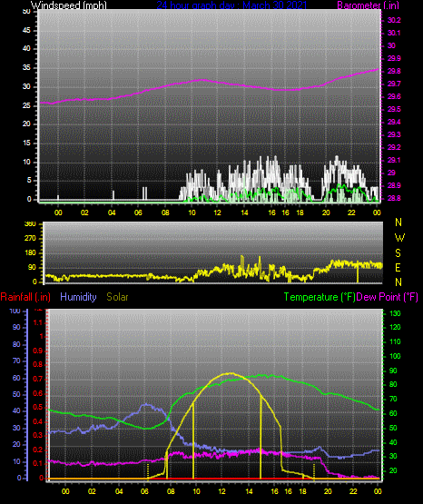The height and width of the screenshot is (504, 423).
Task: Click red rainfall axis value '0.3'
Action: click(x=38, y=435)
